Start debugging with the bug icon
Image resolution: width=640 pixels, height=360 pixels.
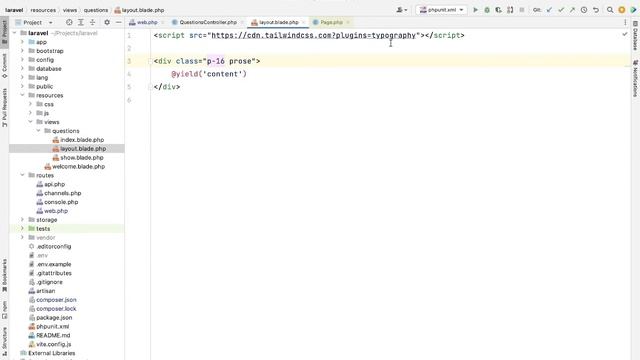point(487,10)
